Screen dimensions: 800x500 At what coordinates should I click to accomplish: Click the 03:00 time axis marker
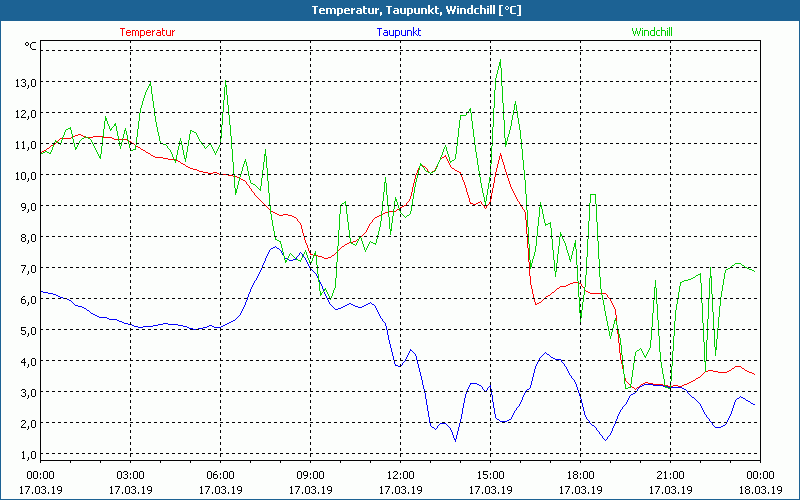pos(130,475)
